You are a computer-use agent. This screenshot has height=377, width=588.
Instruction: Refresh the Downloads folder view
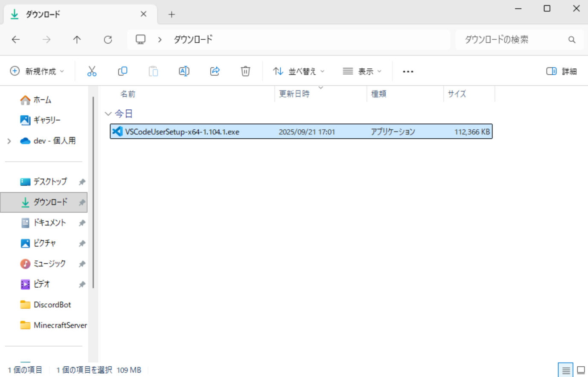click(108, 40)
